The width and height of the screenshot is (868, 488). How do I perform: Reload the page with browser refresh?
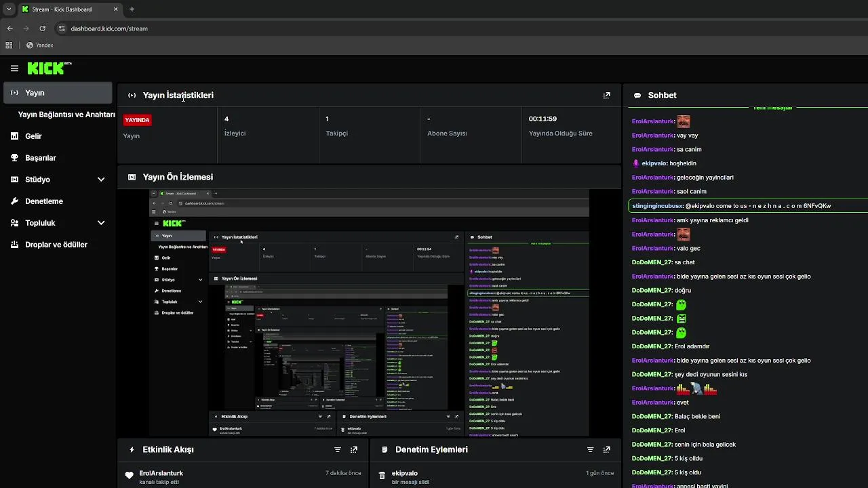tap(42, 28)
